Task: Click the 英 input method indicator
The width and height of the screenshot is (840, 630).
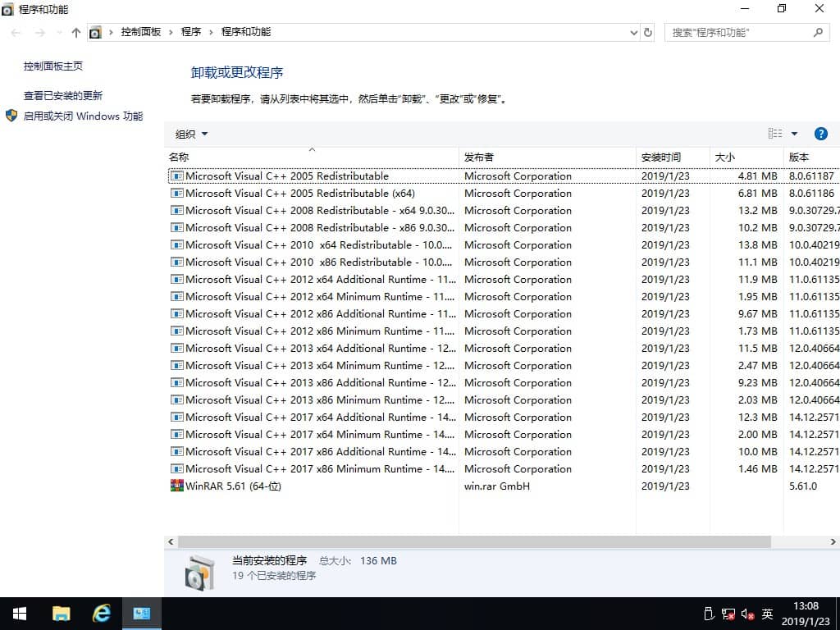Action: coord(766,613)
